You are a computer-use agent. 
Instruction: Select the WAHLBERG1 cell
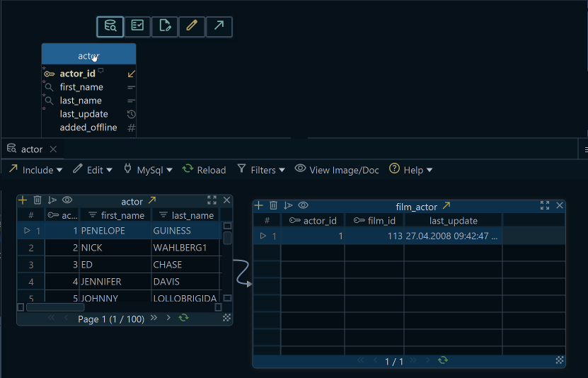(x=185, y=248)
